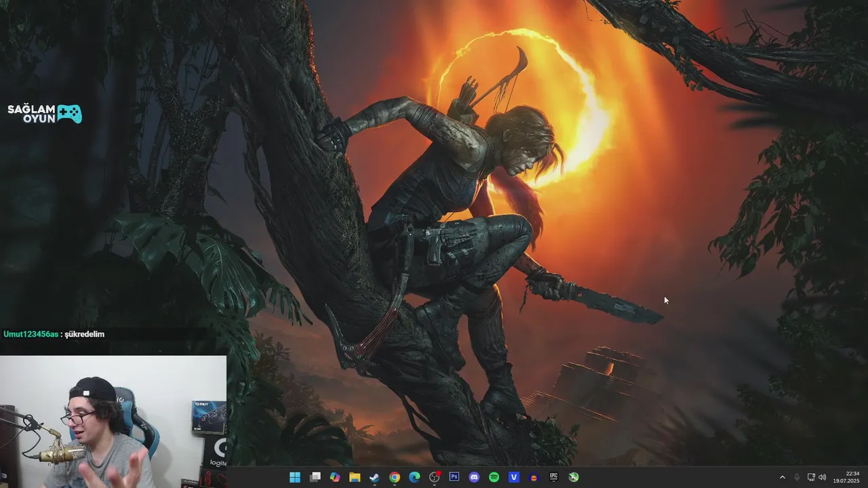Open the network status tray icon
Image resolution: width=868 pixels, height=488 pixels.
pos(811,477)
